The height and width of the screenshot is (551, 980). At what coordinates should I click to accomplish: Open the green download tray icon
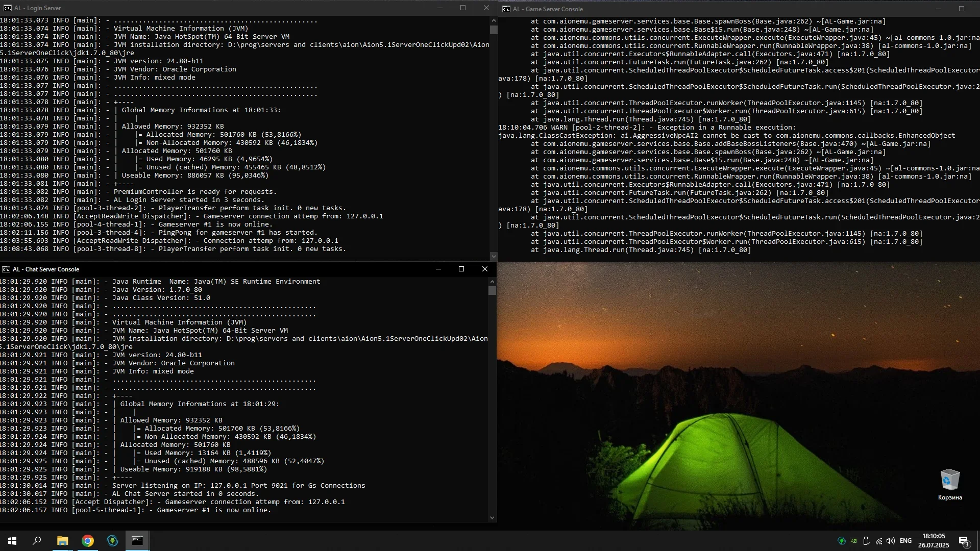(x=842, y=541)
